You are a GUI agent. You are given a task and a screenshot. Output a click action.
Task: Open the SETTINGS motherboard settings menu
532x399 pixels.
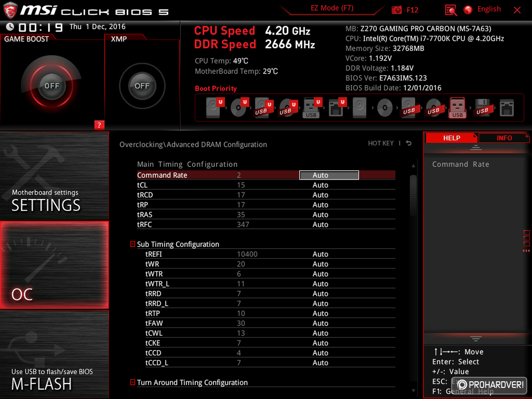point(54,176)
